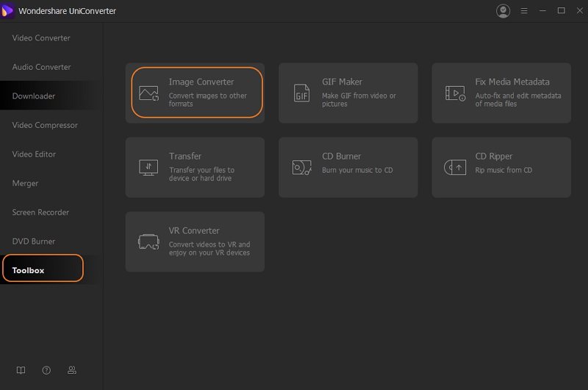
Task: Click the CD Ripper icon
Action: (x=455, y=168)
